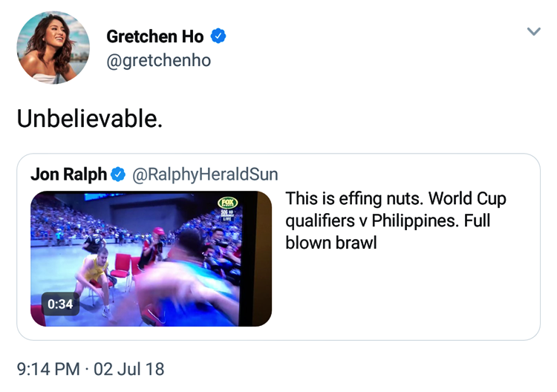This screenshot has height=392, width=557.
Task: Expand the tweet options chevron
Action: coord(533,31)
